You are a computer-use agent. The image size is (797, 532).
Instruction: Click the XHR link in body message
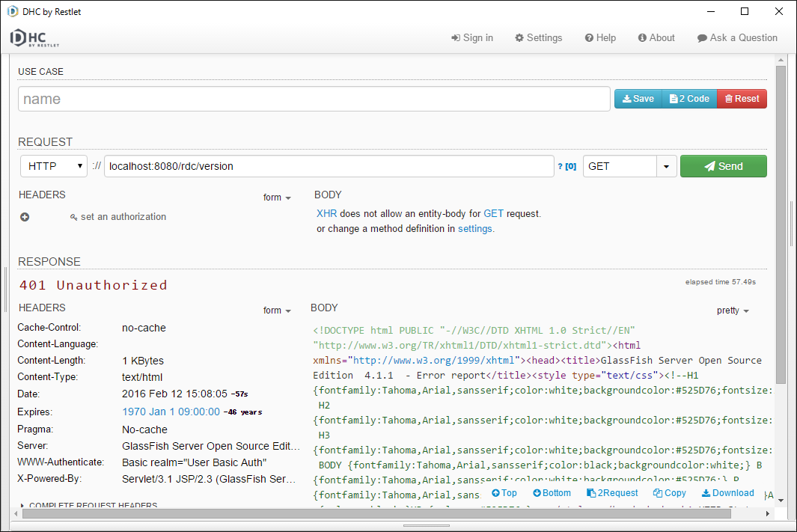coord(327,213)
